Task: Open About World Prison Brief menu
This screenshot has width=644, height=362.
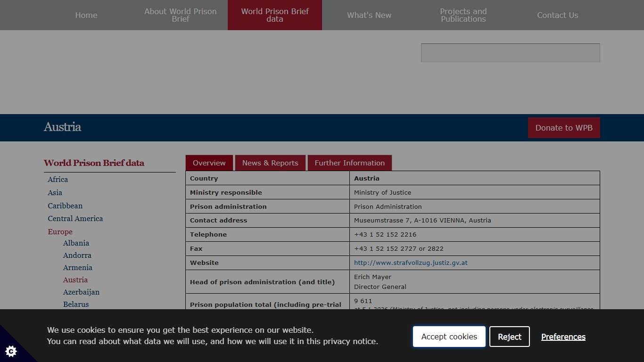Action: 181,15
